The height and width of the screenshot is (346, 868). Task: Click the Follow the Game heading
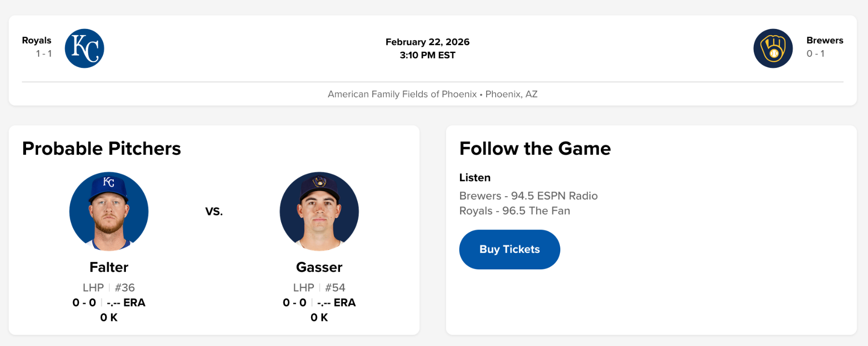[x=535, y=148]
